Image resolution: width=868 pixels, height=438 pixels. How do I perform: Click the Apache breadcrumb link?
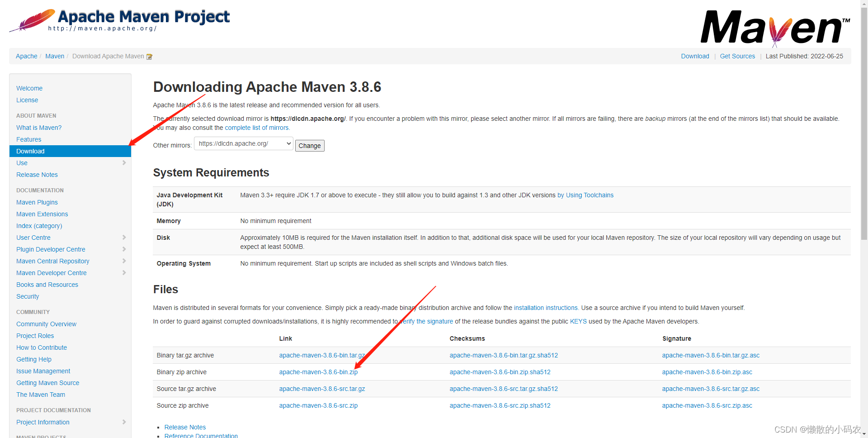(x=26, y=56)
